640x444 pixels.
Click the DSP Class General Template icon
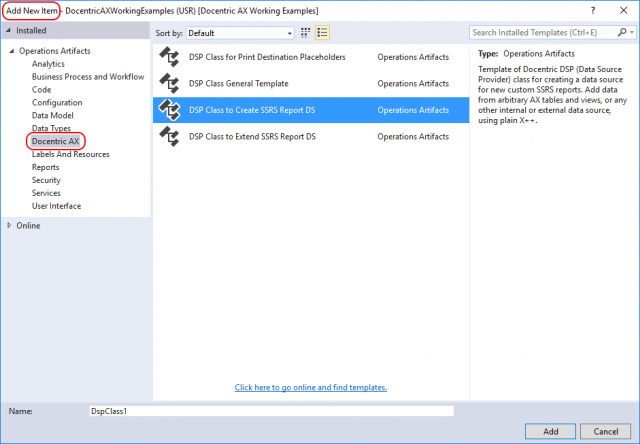point(169,84)
